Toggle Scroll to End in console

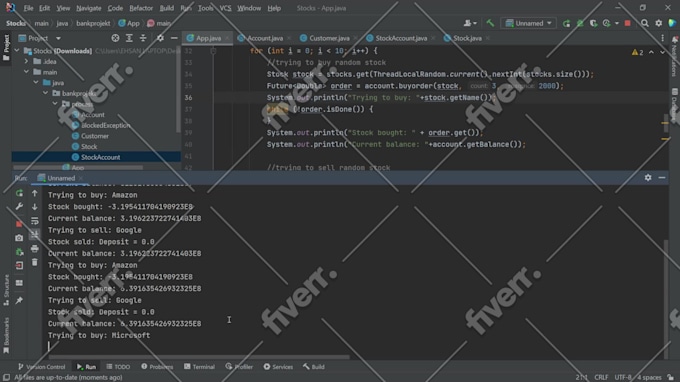tap(35, 235)
